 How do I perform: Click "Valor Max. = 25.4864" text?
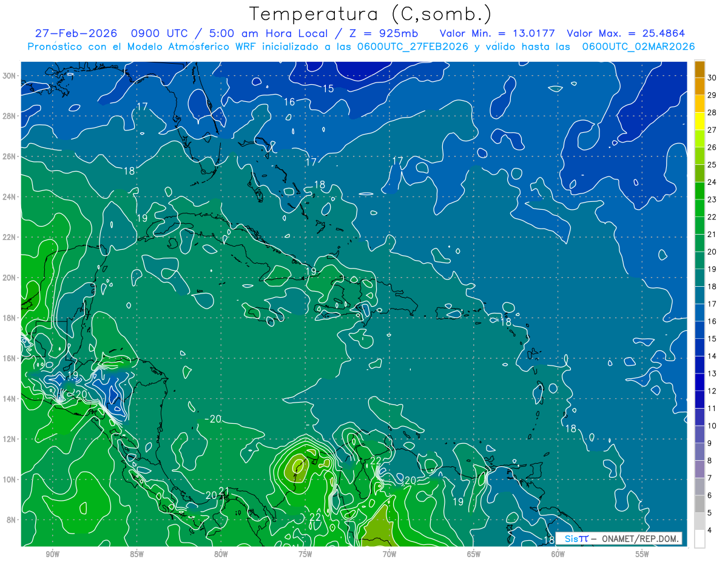point(626,33)
